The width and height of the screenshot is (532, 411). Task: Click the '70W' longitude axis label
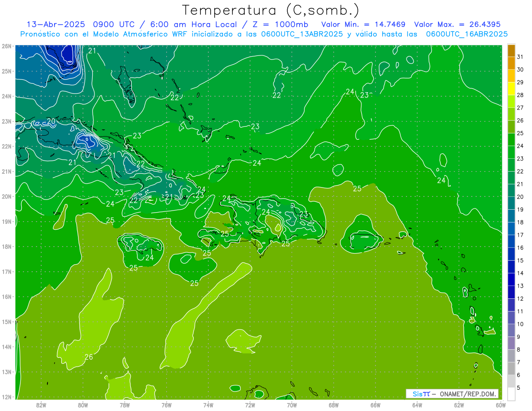pos(292,405)
